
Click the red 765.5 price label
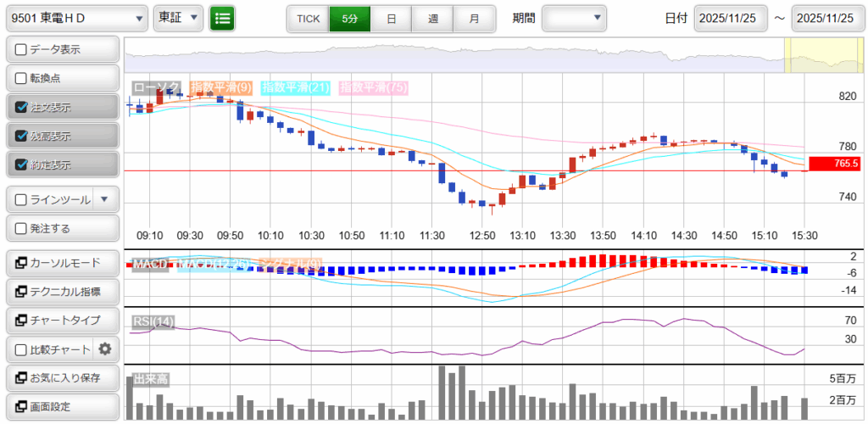[834, 164]
